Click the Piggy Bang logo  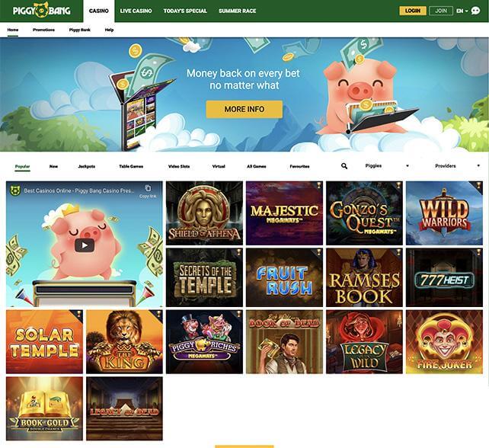(41, 11)
